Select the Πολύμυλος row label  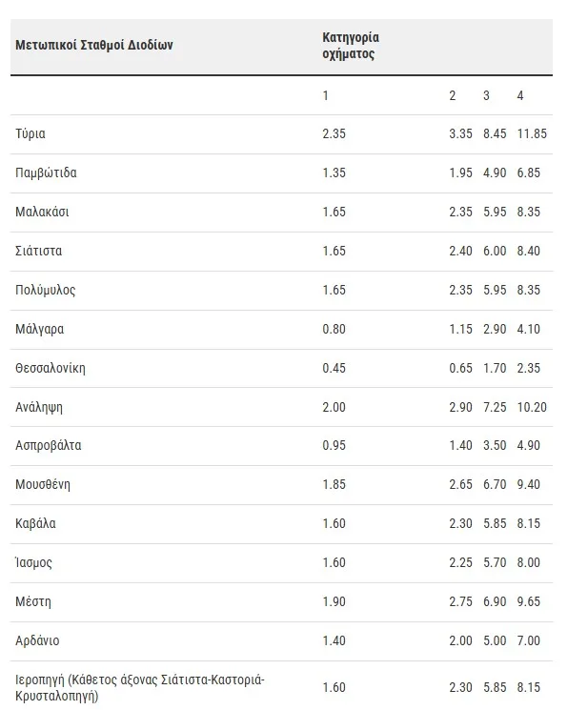45,290
